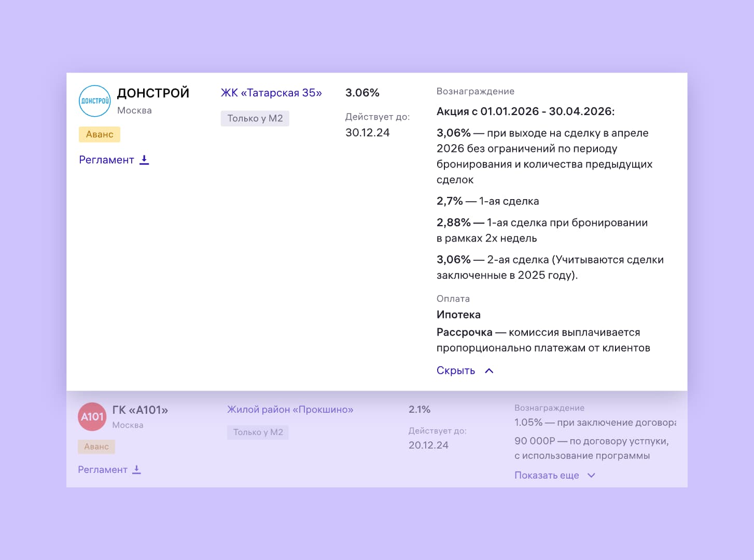The height and width of the screenshot is (560, 754).
Task: Click the date 30.12.24
Action: [368, 133]
